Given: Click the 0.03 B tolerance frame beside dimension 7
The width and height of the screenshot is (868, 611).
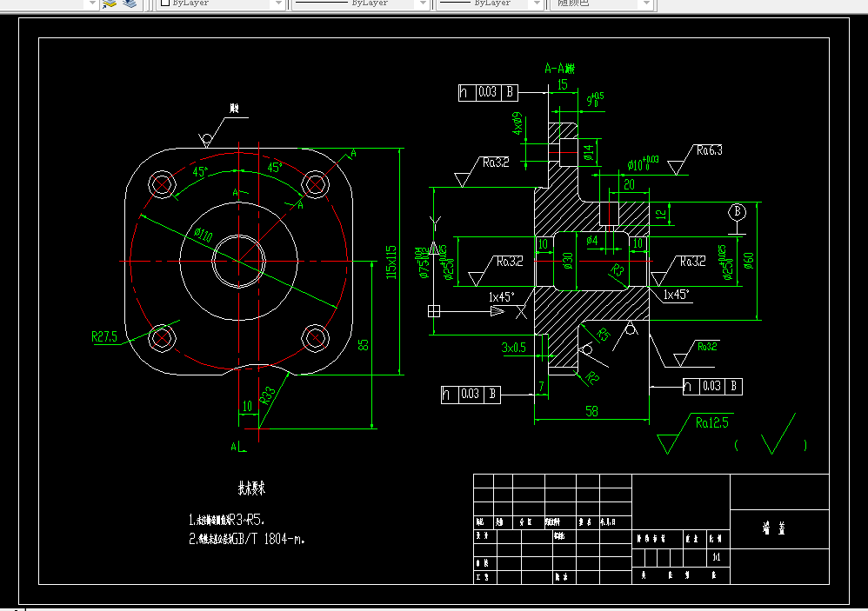Looking at the screenshot, I should coord(471,395).
